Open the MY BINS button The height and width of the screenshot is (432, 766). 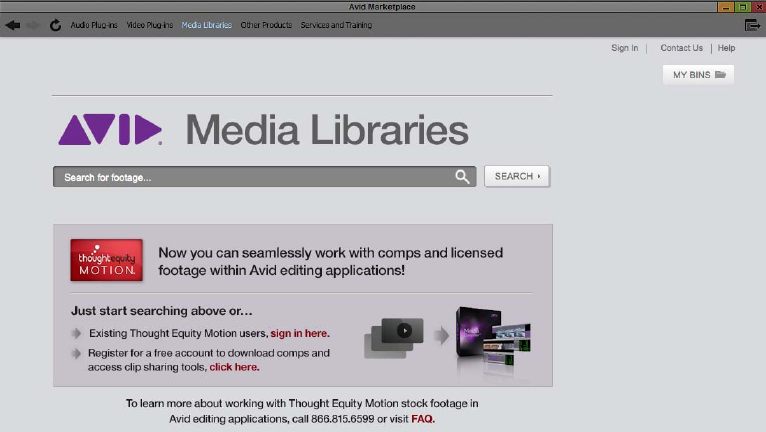[x=698, y=75]
